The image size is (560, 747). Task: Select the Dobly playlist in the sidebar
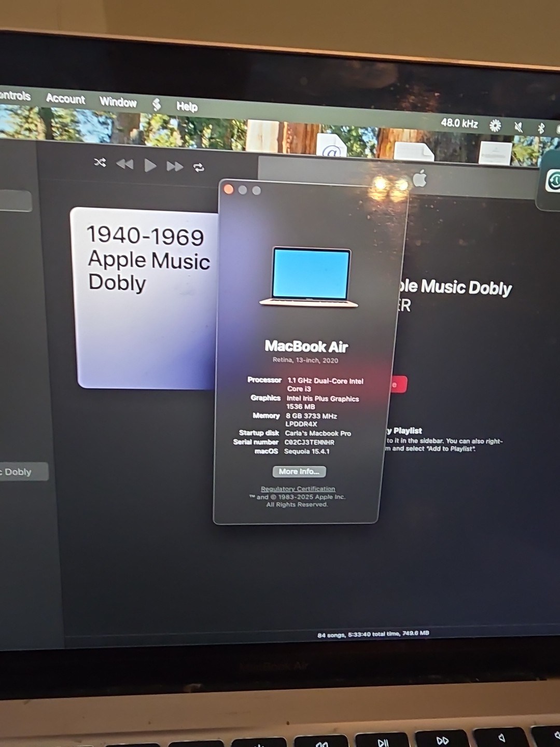click(x=24, y=472)
